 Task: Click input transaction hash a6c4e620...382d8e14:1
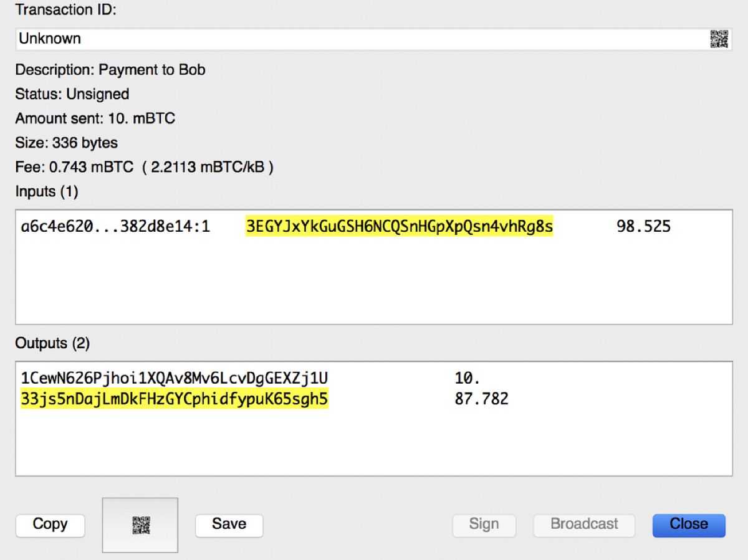(x=115, y=226)
